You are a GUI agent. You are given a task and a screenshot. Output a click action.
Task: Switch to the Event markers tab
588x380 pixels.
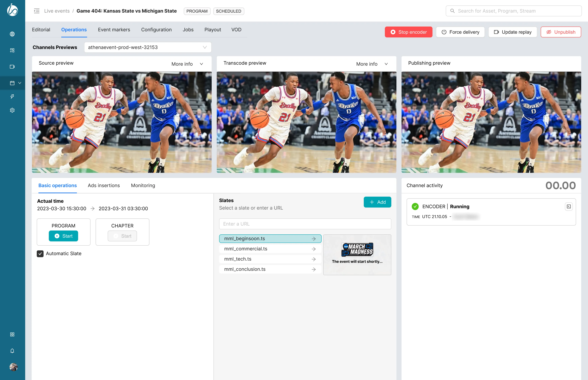[x=114, y=30]
